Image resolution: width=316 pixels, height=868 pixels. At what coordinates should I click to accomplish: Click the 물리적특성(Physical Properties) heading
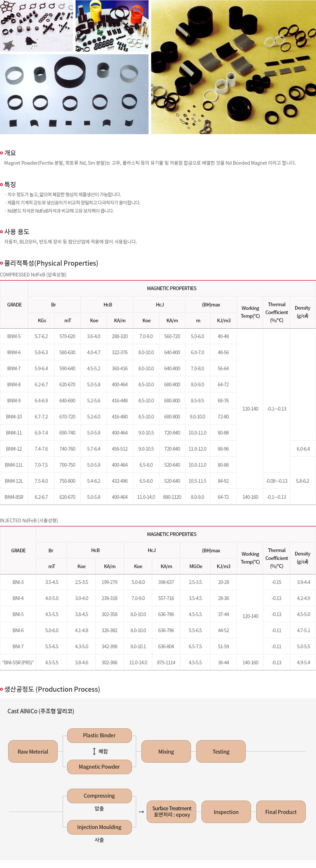point(51,263)
